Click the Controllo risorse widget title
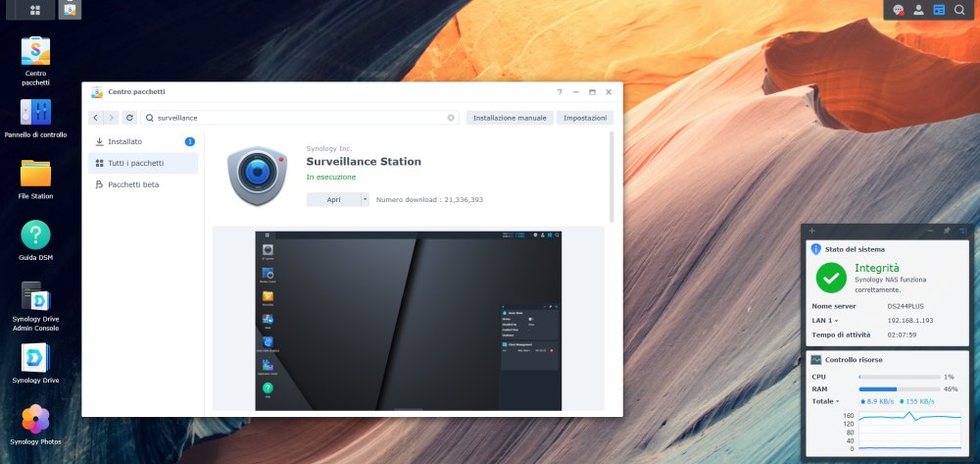Viewport: 980px width, 464px height. click(x=854, y=360)
